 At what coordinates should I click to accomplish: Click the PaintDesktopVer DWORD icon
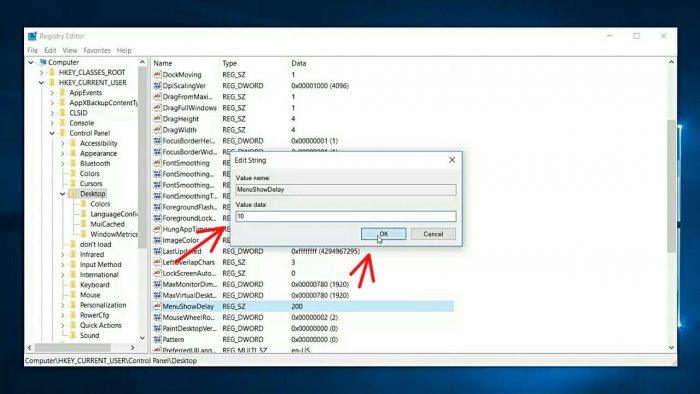tap(157, 328)
